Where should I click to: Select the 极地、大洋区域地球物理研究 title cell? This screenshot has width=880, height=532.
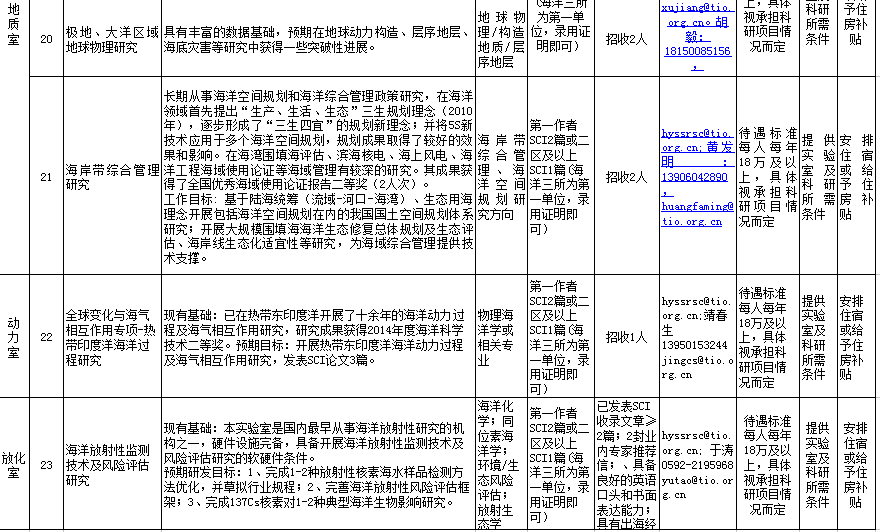[x=112, y=38]
